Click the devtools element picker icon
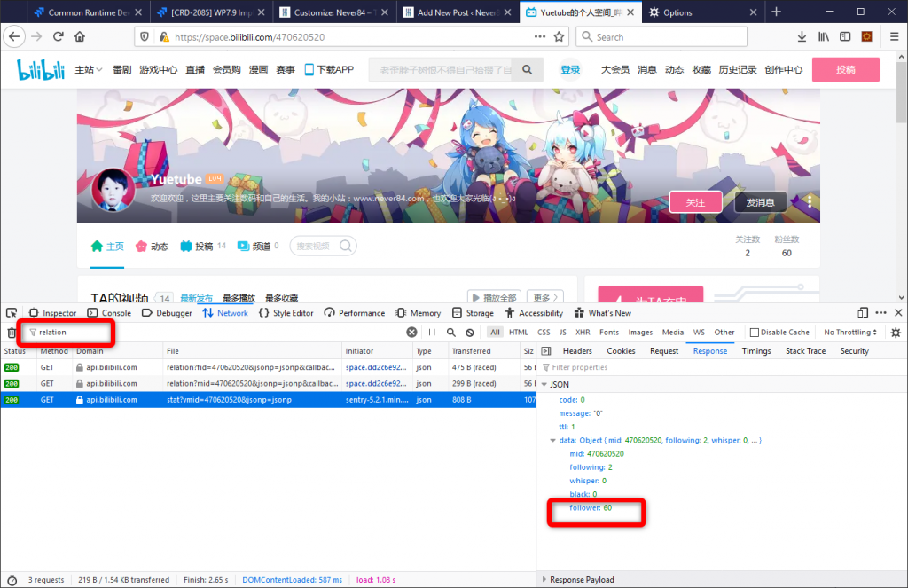 (x=12, y=313)
